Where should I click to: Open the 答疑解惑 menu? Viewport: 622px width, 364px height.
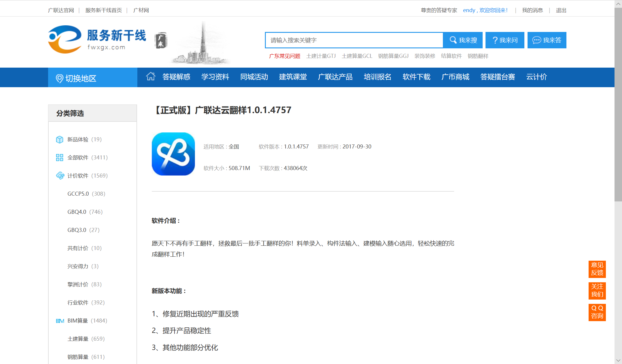pyautogui.click(x=176, y=77)
